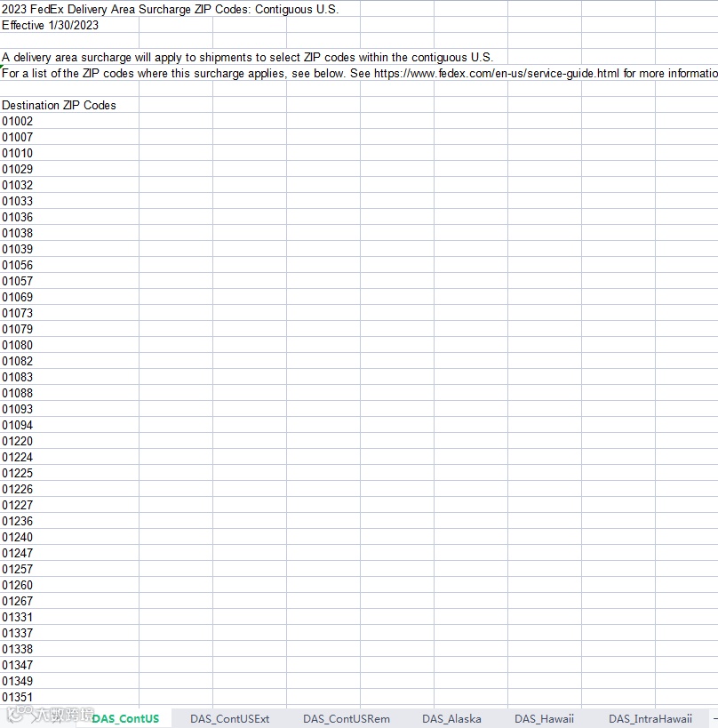Select ZIP code cell 01038
This screenshot has height=728, width=718.
(69, 233)
